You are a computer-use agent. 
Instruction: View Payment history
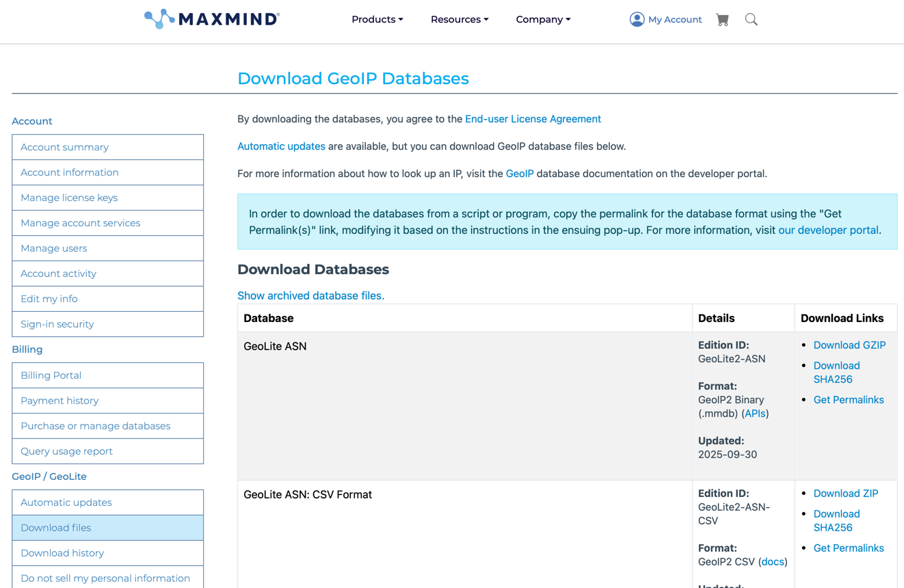[x=107, y=401]
